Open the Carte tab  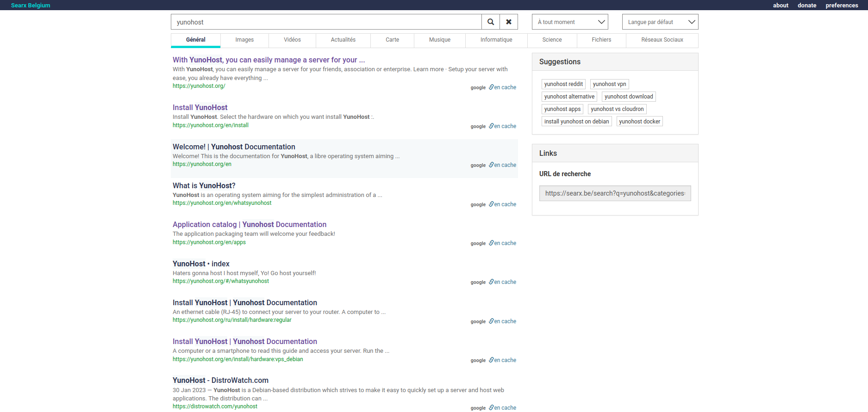(x=392, y=40)
